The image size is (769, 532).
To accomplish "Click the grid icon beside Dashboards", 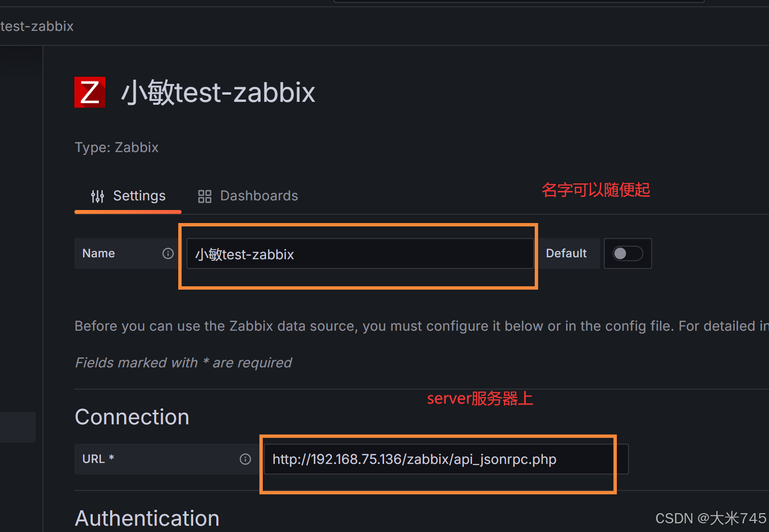I will 205,196.
